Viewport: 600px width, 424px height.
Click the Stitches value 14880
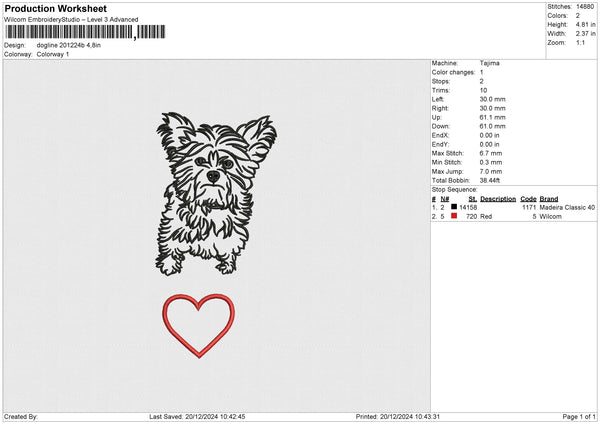585,7
